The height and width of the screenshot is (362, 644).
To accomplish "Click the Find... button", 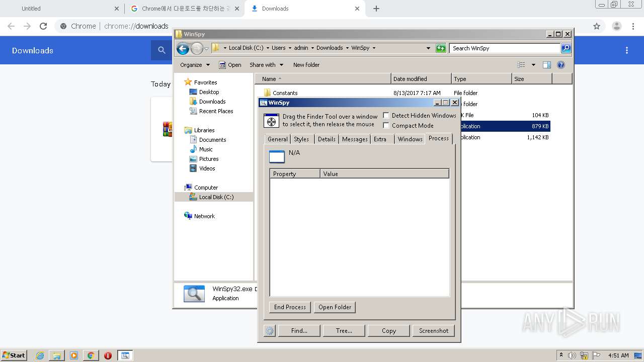I will pos(299,331).
